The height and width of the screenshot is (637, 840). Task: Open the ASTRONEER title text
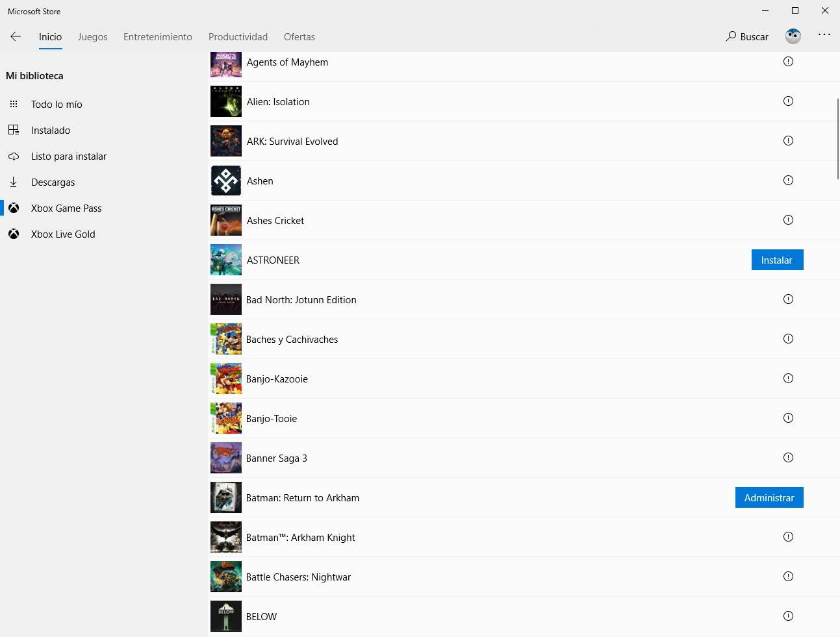pyautogui.click(x=273, y=260)
